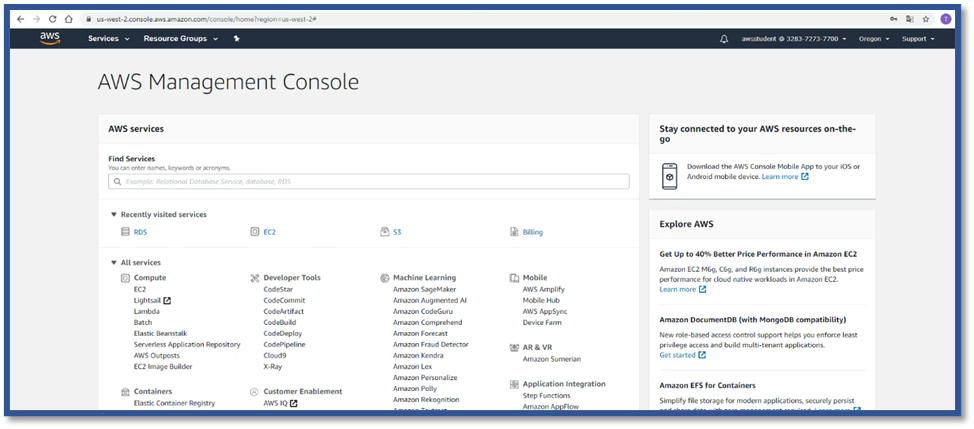974x429 pixels.
Task: Click the AWS logo home icon
Action: pyautogui.click(x=50, y=38)
